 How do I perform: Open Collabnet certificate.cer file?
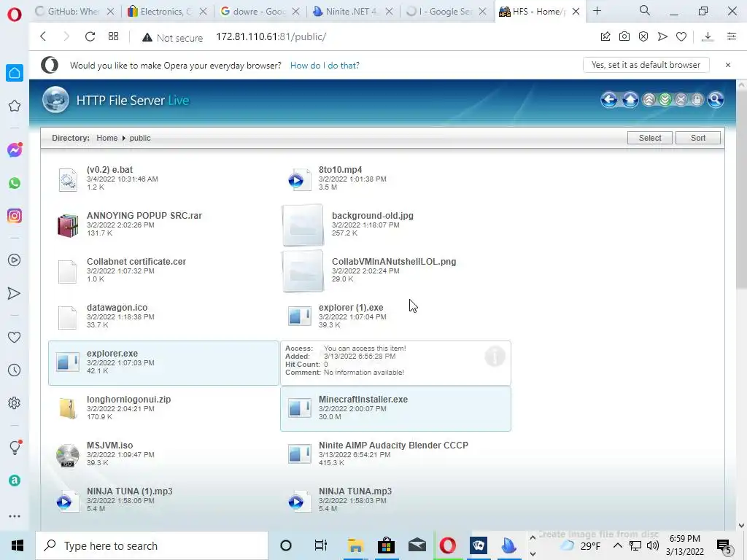tap(136, 262)
